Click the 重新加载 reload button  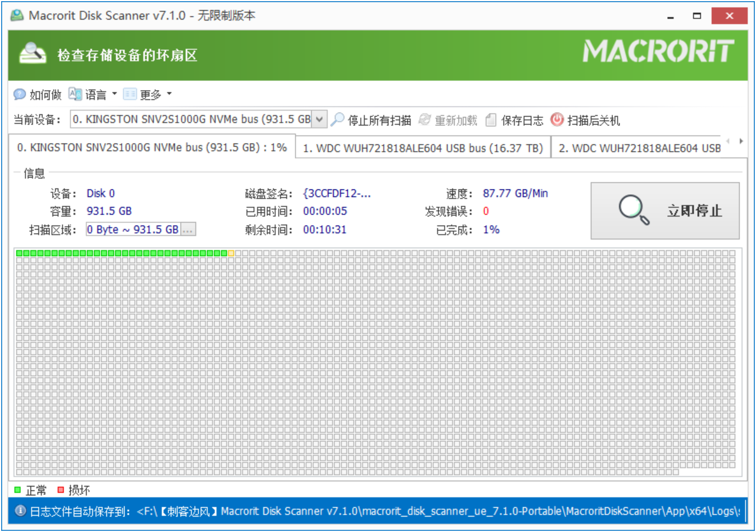(448, 120)
